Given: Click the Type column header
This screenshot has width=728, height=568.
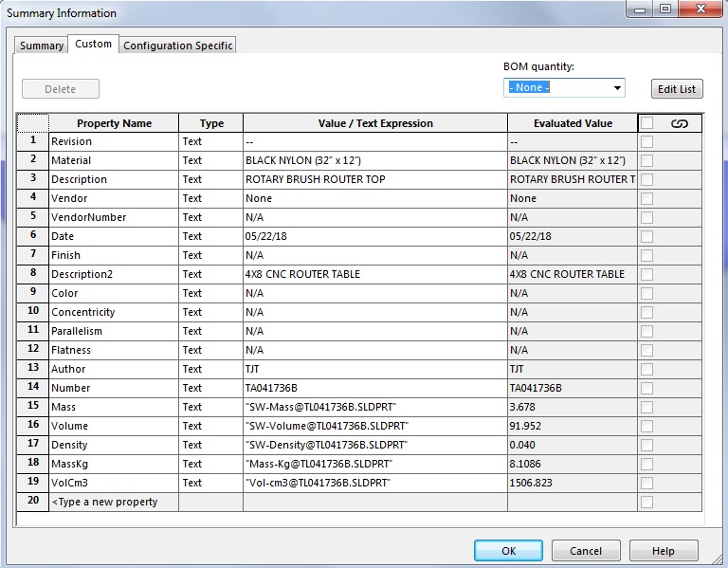Looking at the screenshot, I should pyautogui.click(x=211, y=123).
